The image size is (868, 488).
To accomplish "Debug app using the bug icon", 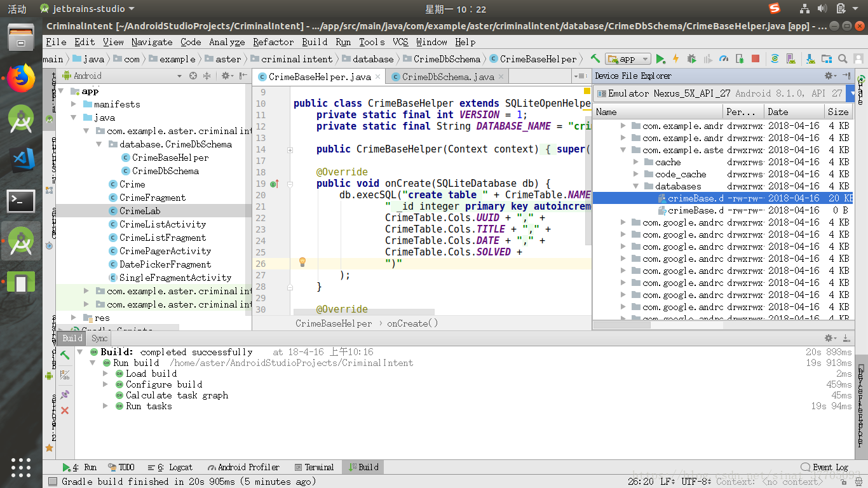I will [691, 58].
